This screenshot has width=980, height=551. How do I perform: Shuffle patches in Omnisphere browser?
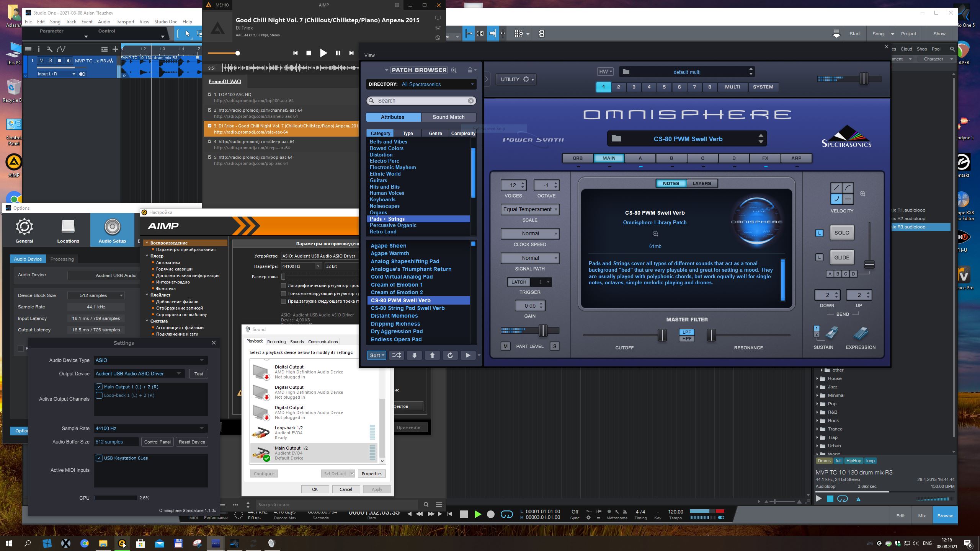(397, 355)
